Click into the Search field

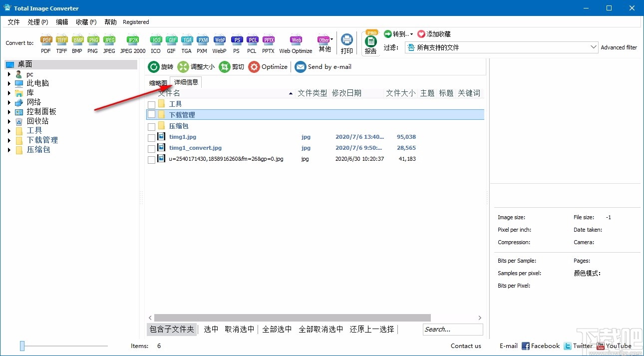pyautogui.click(x=453, y=329)
